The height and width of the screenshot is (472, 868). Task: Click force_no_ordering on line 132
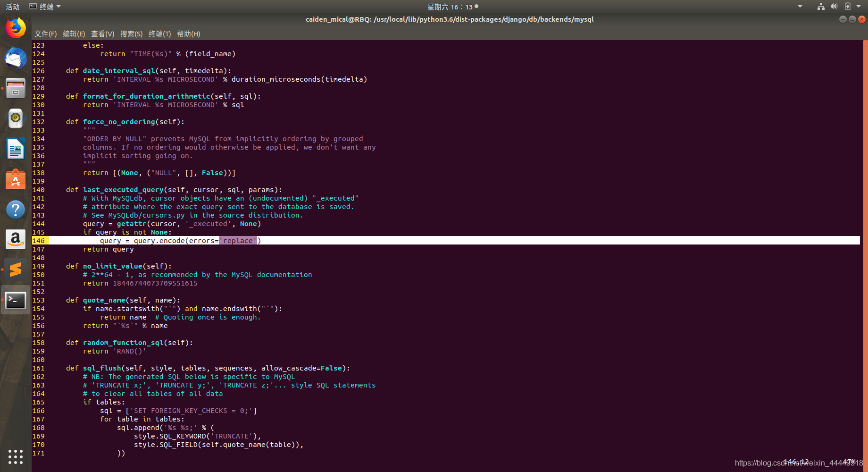coord(119,122)
